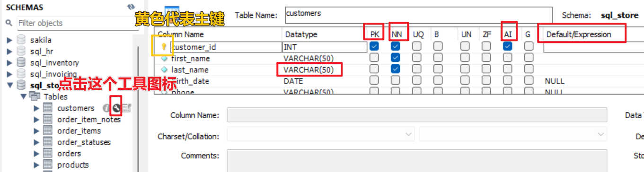The width and height of the screenshot is (644, 172).
Task: Click the orders table icon
Action: [48, 154]
